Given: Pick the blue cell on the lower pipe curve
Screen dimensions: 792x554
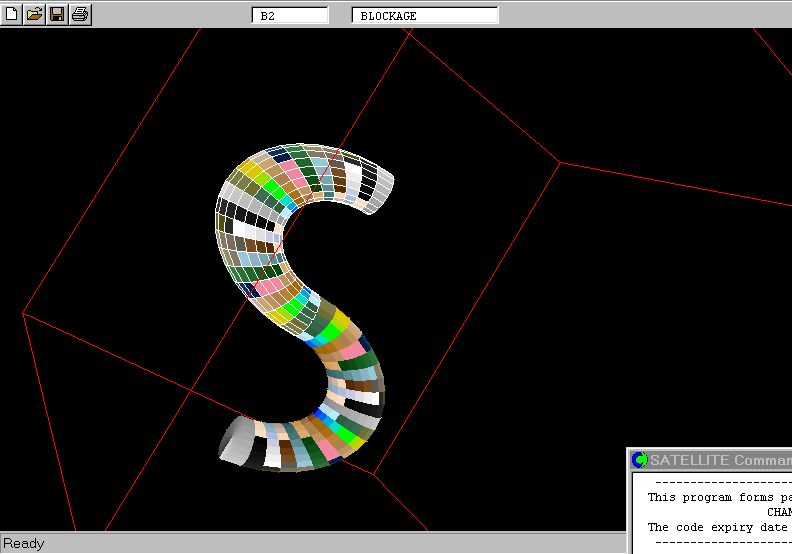Looking at the screenshot, I should [321, 414].
